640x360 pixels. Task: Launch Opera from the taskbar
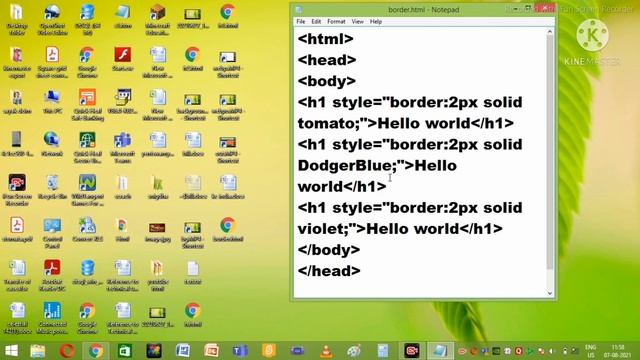[67, 351]
